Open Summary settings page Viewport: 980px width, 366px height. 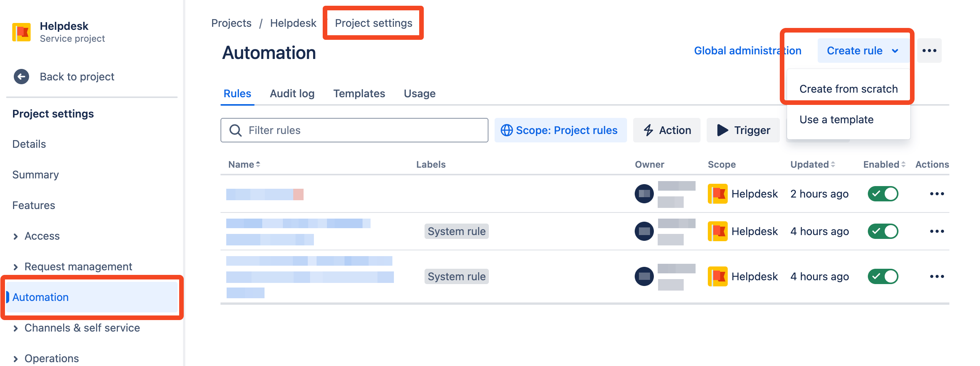click(36, 175)
